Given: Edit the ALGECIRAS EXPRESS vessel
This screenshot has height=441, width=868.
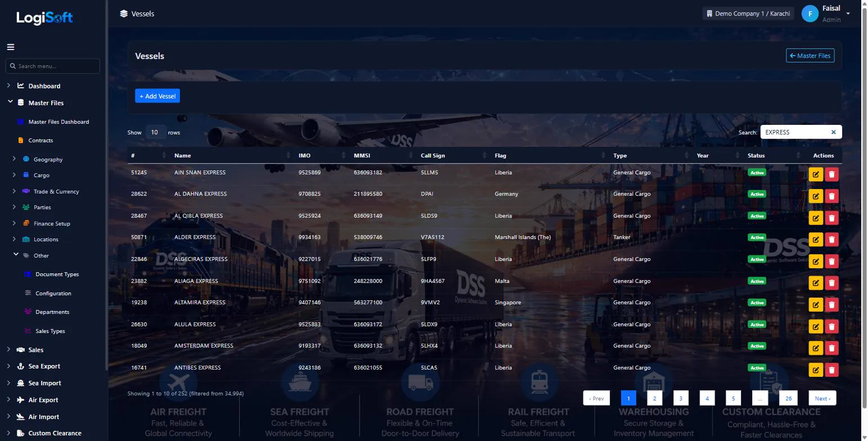Looking at the screenshot, I should click(x=815, y=261).
